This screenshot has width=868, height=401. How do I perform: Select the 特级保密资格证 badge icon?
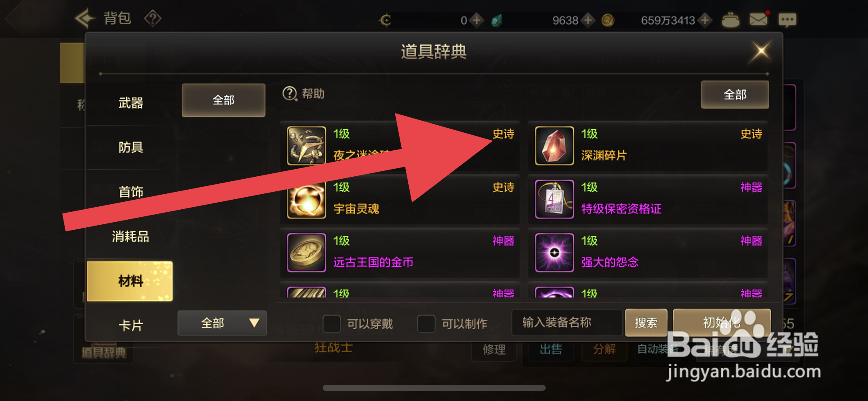[x=554, y=199]
